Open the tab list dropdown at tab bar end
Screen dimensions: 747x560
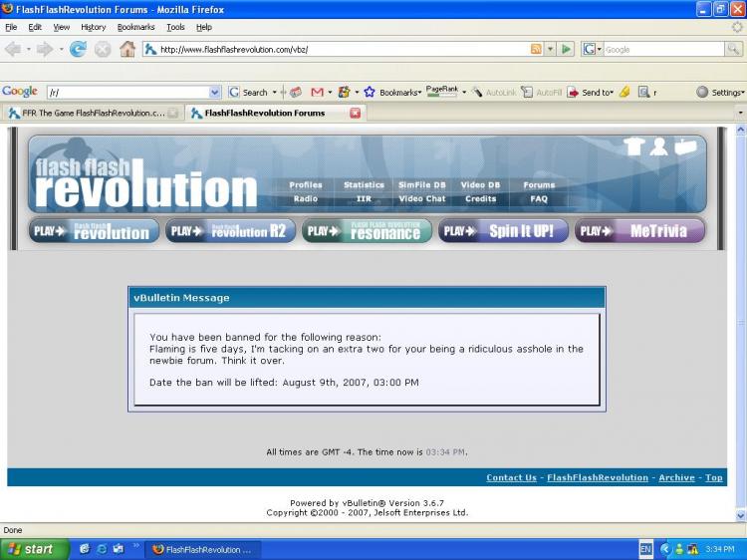click(x=740, y=113)
